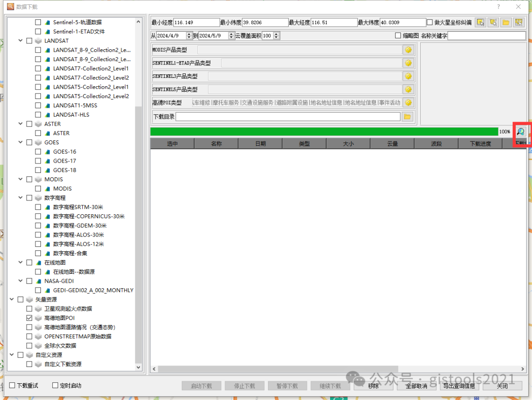The height and width of the screenshot is (400, 532).
Task: Browse folder for 下载目录
Action: 407,117
